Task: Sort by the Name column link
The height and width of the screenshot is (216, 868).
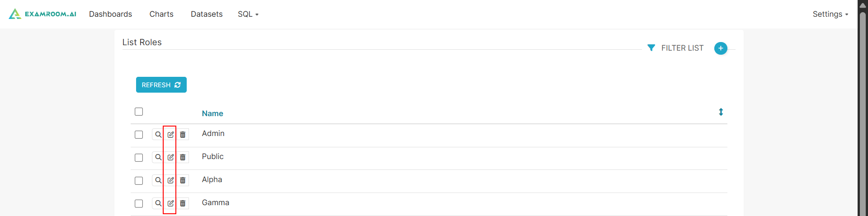Action: tap(212, 113)
